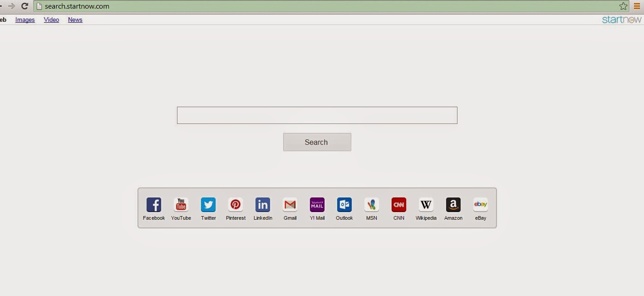Click the Search button
The width and height of the screenshot is (644, 296).
(x=317, y=142)
